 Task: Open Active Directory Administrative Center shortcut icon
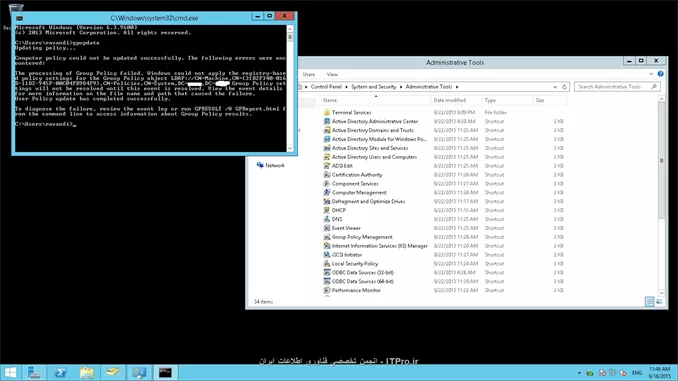point(327,122)
